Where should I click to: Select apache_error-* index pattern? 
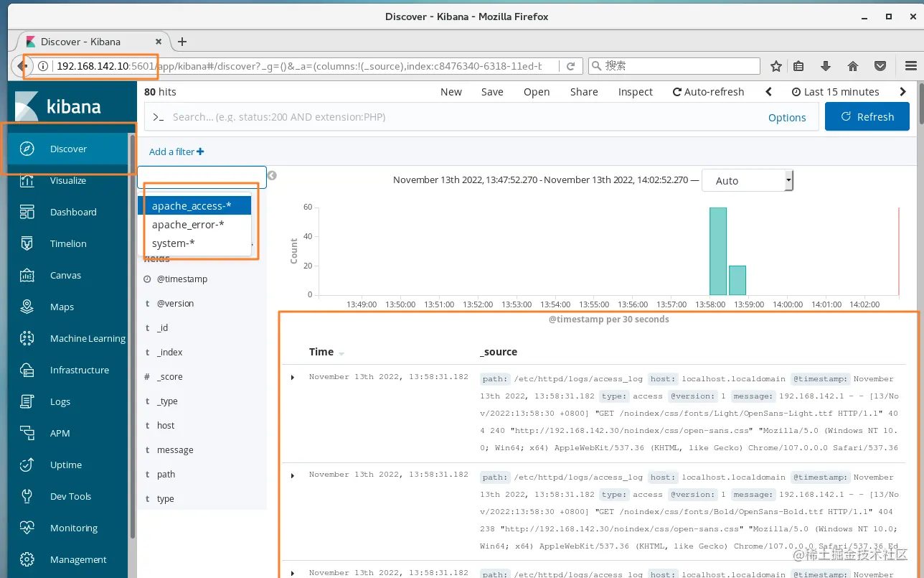[x=194, y=225]
